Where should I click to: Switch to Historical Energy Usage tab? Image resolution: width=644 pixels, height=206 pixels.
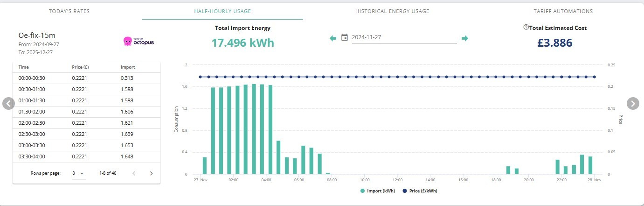[392, 11]
